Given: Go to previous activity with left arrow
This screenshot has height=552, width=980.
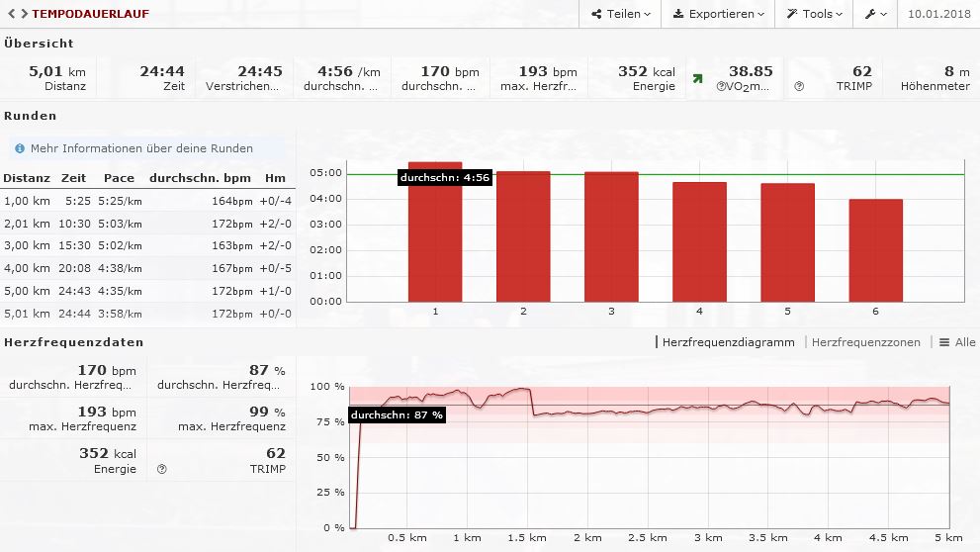Looking at the screenshot, I should 11,14.
